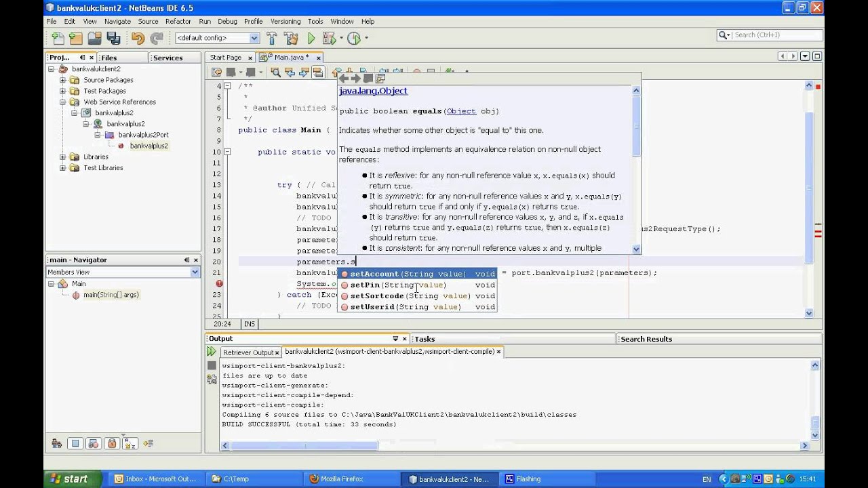
Task: Toggle Show Fields filter in Navigator
Action: tap(75, 443)
